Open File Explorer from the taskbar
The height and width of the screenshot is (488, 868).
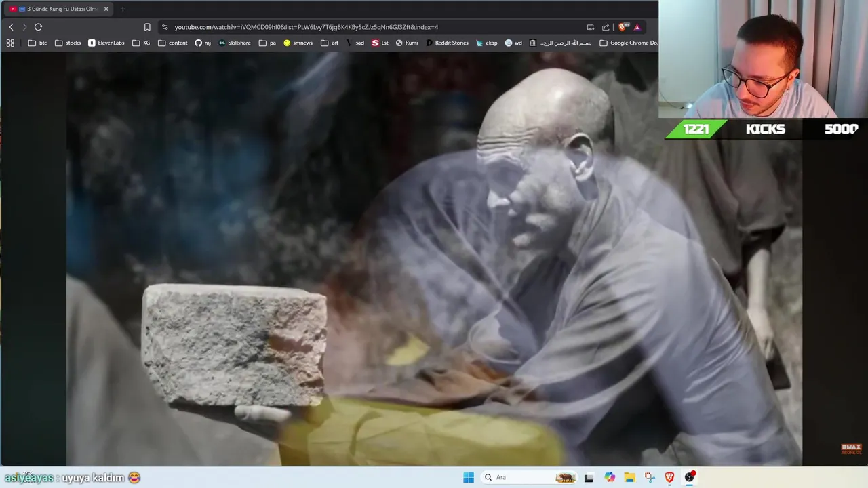[x=629, y=477]
